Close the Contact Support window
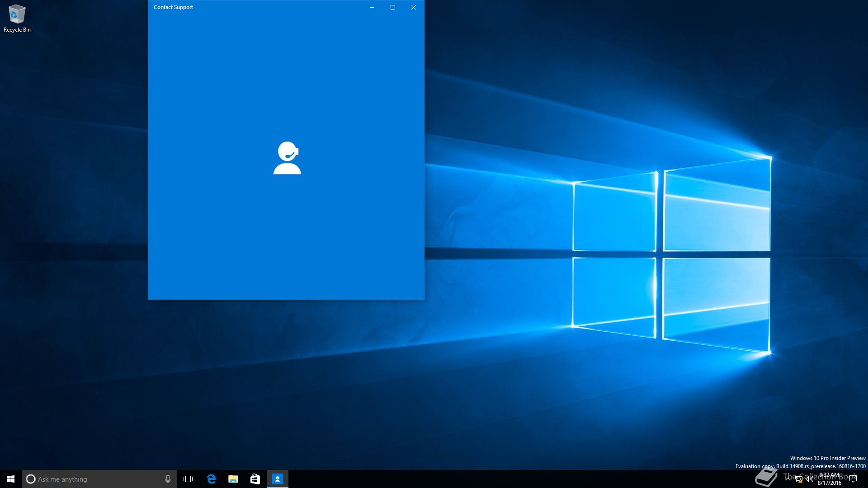The width and height of the screenshot is (868, 488). 414,7
